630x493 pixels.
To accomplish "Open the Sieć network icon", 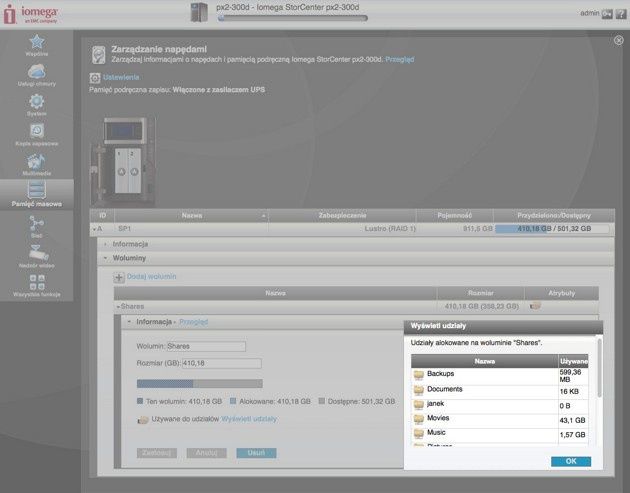I will 37,223.
